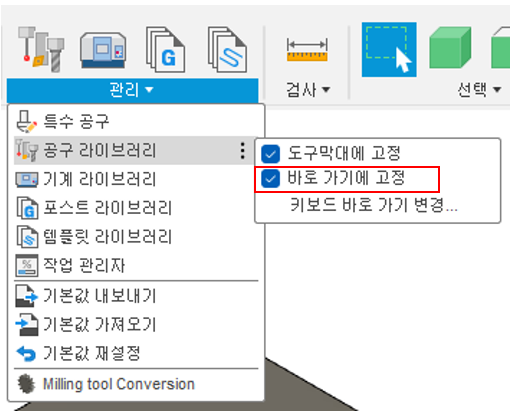Open the Template Library toolbar icon
Screen dimensions: 513x416
[228, 50]
